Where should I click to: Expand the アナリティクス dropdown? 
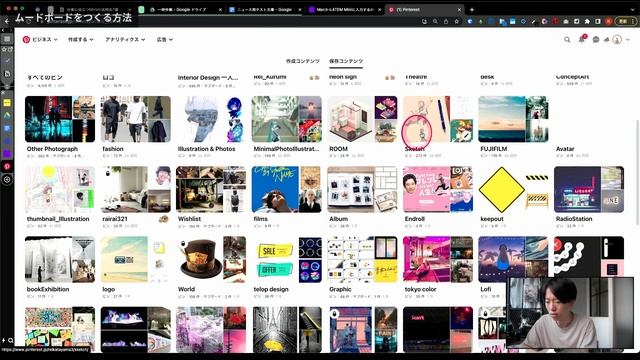point(125,40)
